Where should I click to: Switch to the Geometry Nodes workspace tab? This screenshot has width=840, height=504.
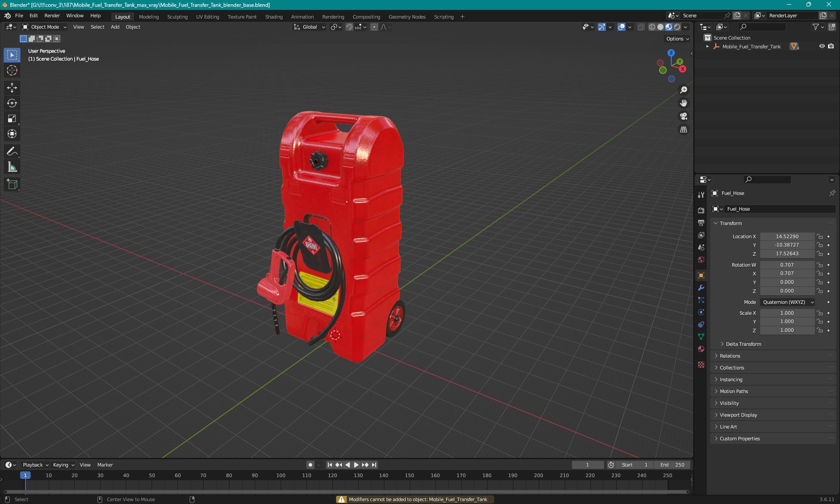(407, 17)
